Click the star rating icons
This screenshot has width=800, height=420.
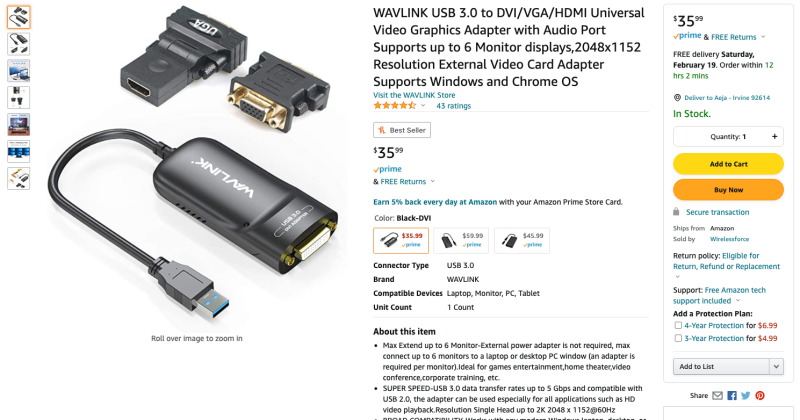395,106
